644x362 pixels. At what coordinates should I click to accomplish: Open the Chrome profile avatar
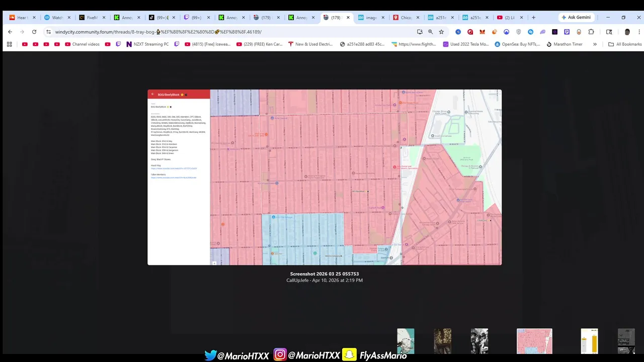tap(627, 32)
